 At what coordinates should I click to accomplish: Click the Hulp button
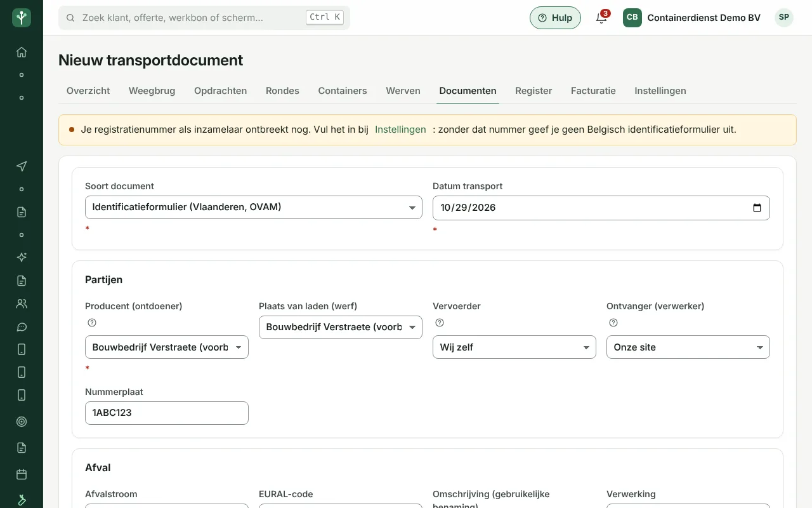[555, 18]
